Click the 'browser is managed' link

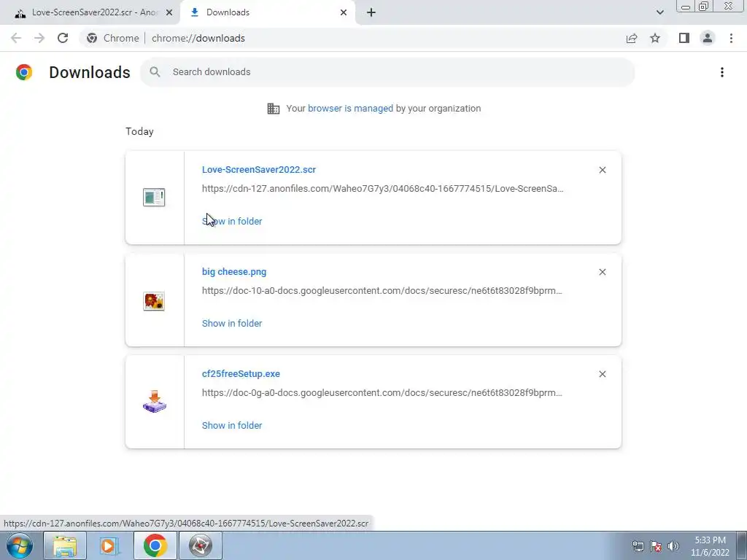coord(350,108)
